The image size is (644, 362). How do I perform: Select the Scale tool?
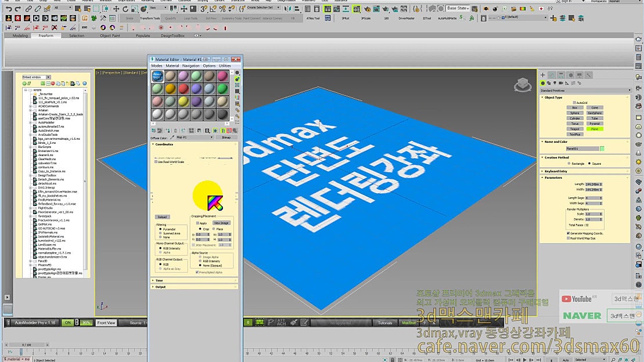click(134, 9)
